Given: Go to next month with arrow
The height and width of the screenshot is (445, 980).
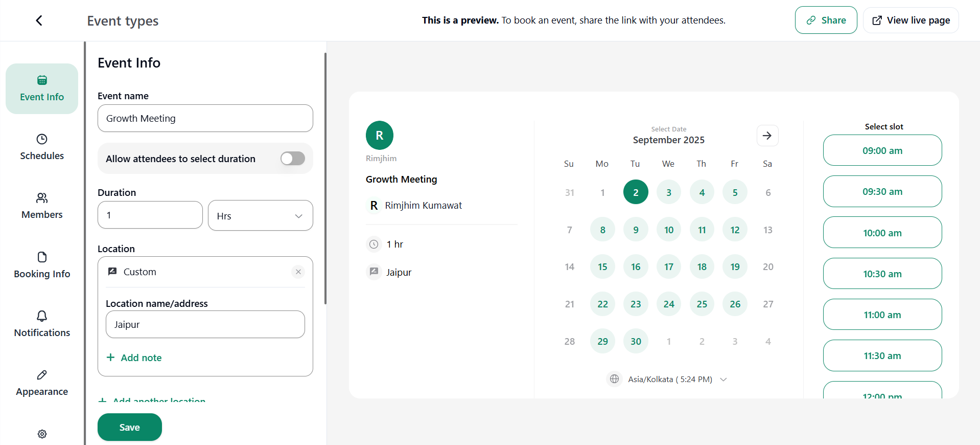Looking at the screenshot, I should click(x=767, y=136).
